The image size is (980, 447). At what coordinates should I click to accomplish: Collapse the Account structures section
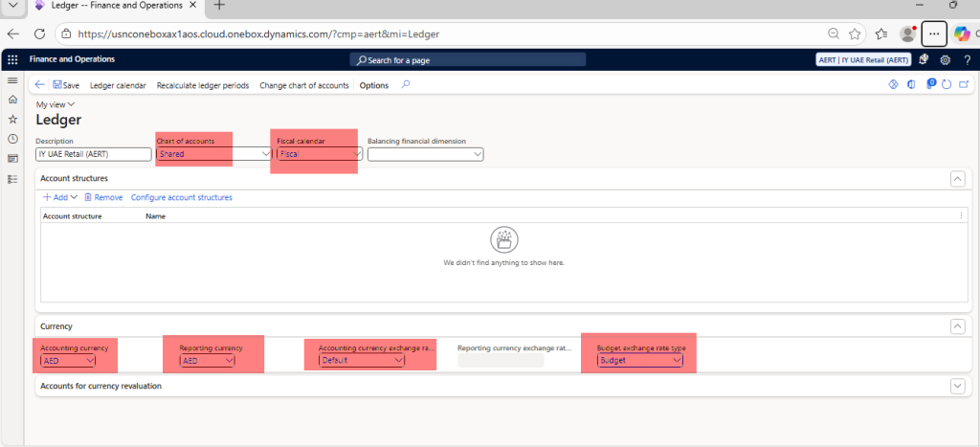pyautogui.click(x=957, y=178)
